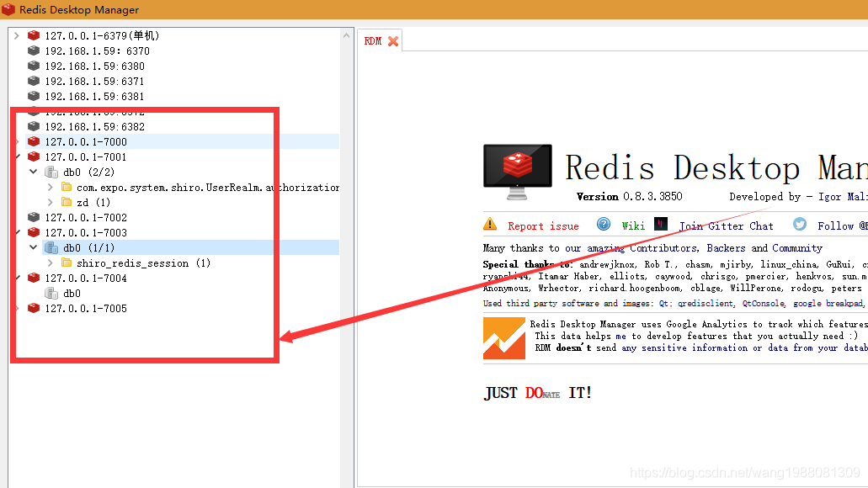This screenshot has width=868, height=488.
Task: Open the google breakpad link
Action: click(x=828, y=303)
